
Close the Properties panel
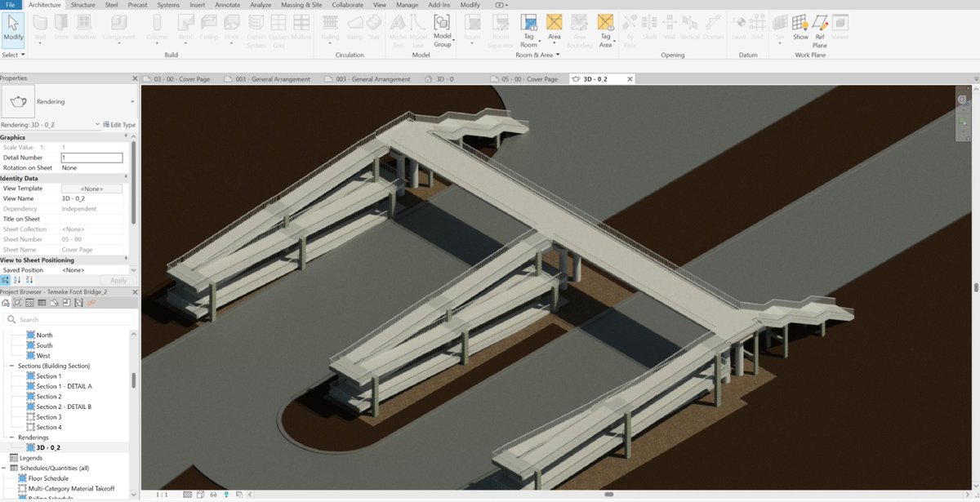135,78
